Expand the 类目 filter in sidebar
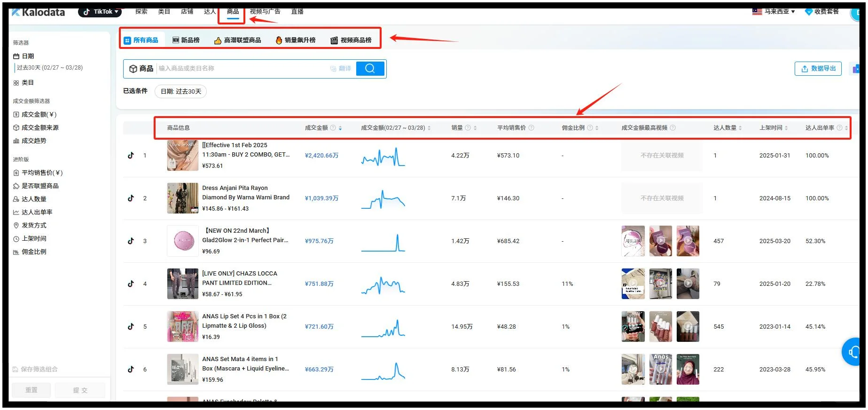Viewport: 868px width, 410px height. click(23, 83)
